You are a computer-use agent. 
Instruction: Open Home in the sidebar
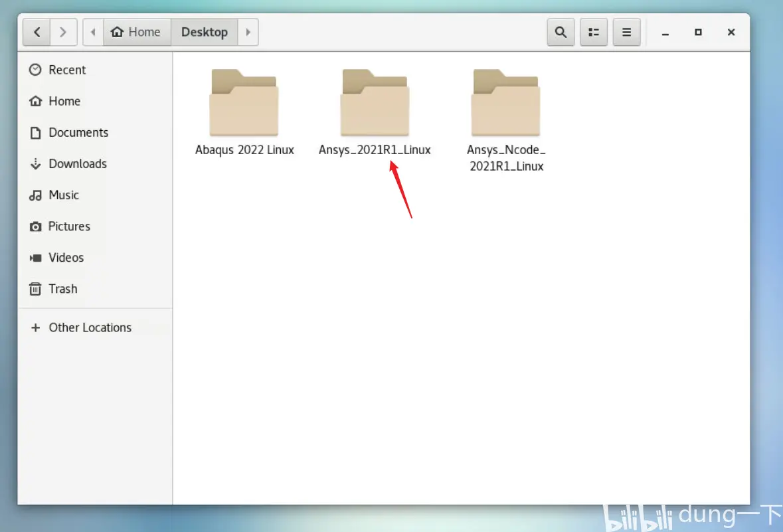95,101
